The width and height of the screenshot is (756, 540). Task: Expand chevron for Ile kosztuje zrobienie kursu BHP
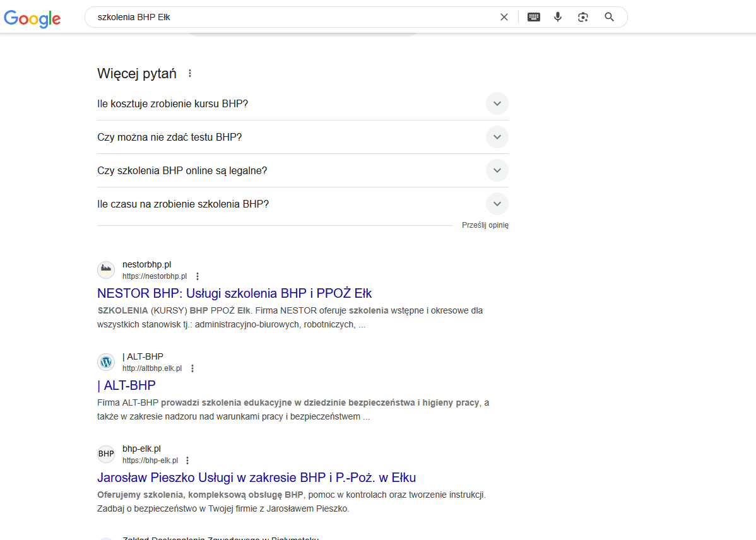click(x=497, y=103)
